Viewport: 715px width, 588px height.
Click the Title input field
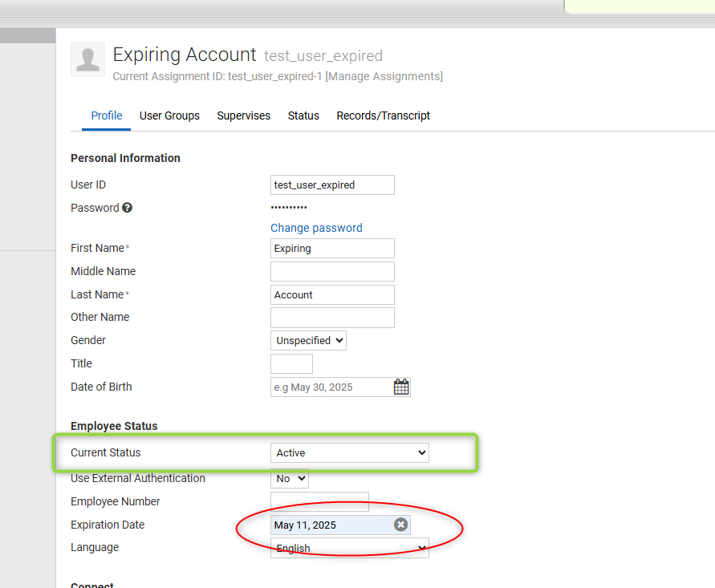291,363
